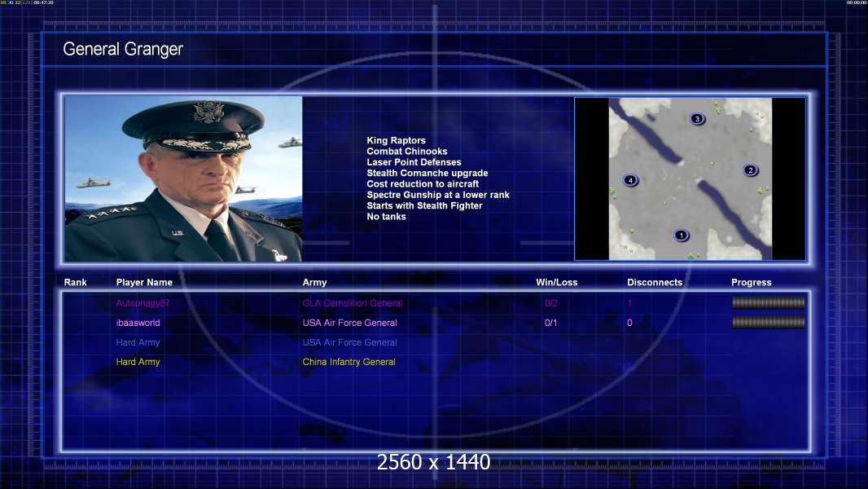Click the Army column header
The width and height of the screenshot is (868, 489).
coord(314,283)
